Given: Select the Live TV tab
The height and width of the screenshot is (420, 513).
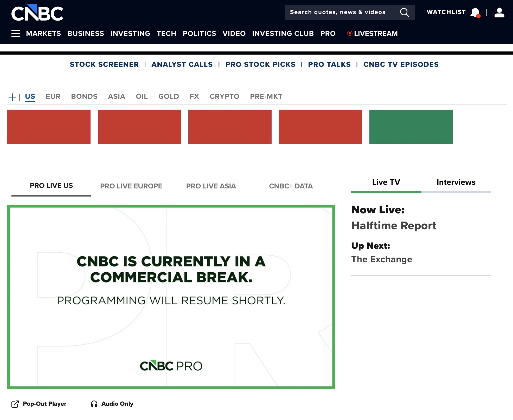Looking at the screenshot, I should point(386,182).
